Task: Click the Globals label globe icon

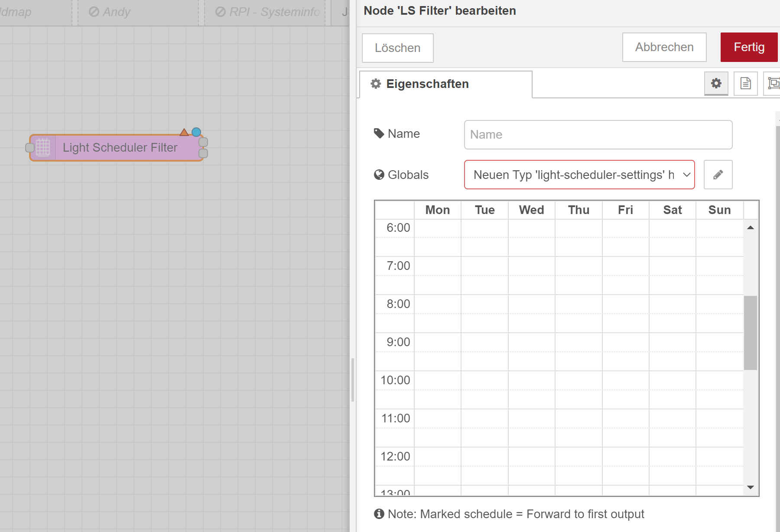Action: pos(379,175)
